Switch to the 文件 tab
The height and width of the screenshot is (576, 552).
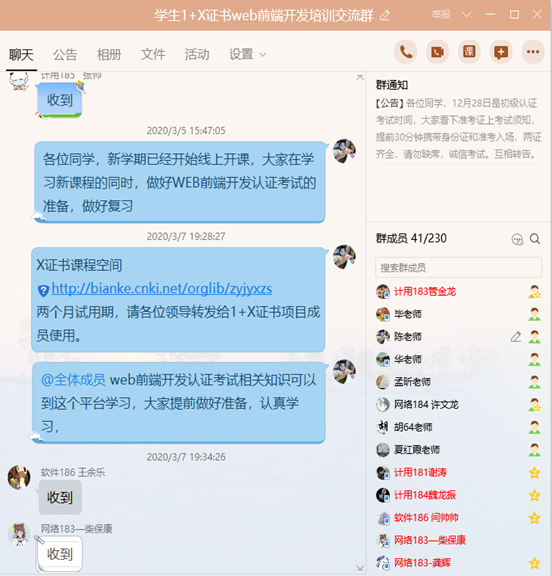point(153,54)
